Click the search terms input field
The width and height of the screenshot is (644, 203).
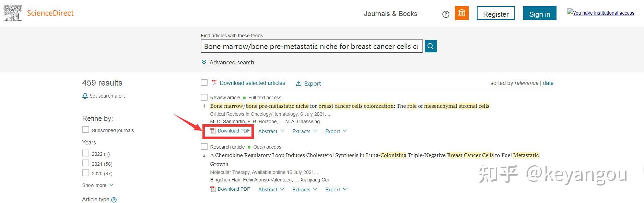pos(311,47)
